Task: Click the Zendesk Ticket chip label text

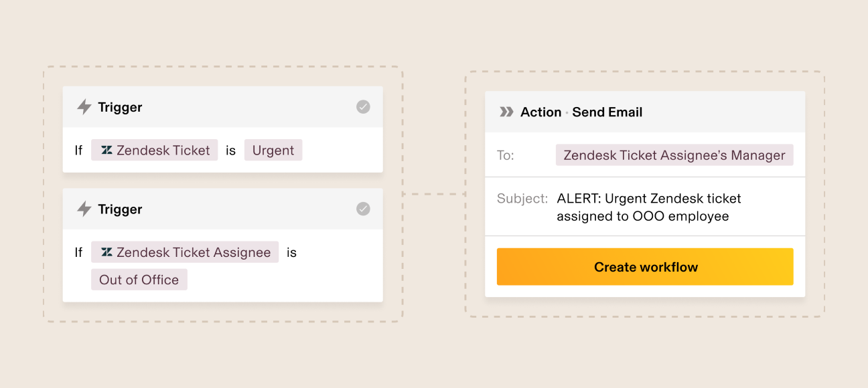Action: (x=163, y=151)
